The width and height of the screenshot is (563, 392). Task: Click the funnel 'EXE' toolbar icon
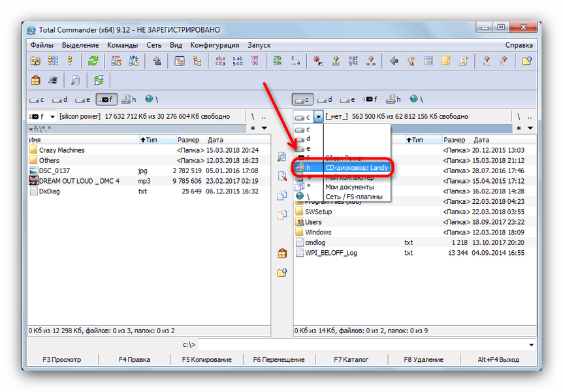[336, 61]
